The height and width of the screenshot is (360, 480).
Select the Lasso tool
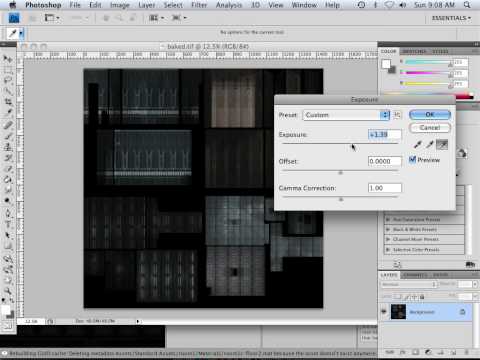[x=8, y=80]
